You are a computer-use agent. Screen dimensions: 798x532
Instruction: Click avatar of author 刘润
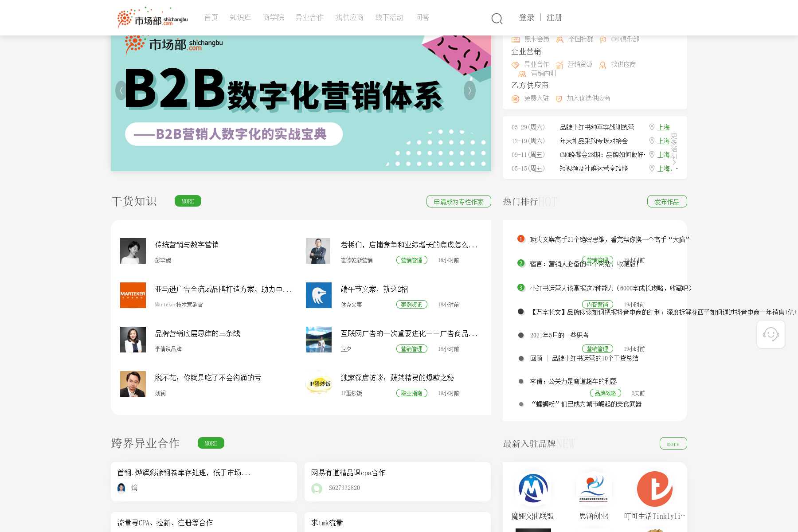pyautogui.click(x=133, y=384)
